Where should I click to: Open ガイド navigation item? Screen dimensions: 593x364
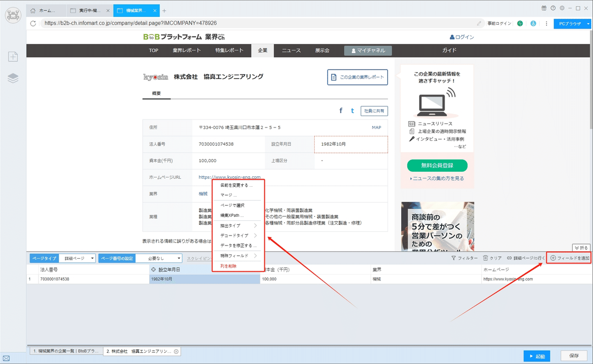pos(449,50)
